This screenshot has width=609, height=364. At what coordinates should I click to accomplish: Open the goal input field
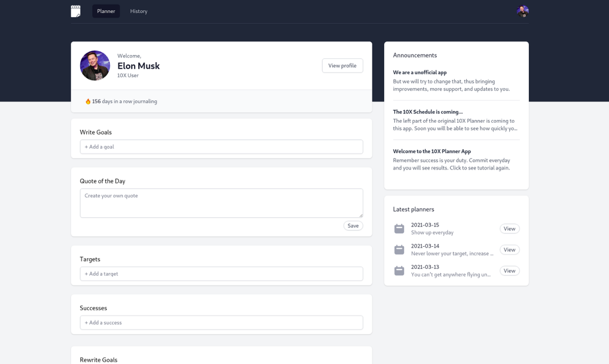(221, 147)
